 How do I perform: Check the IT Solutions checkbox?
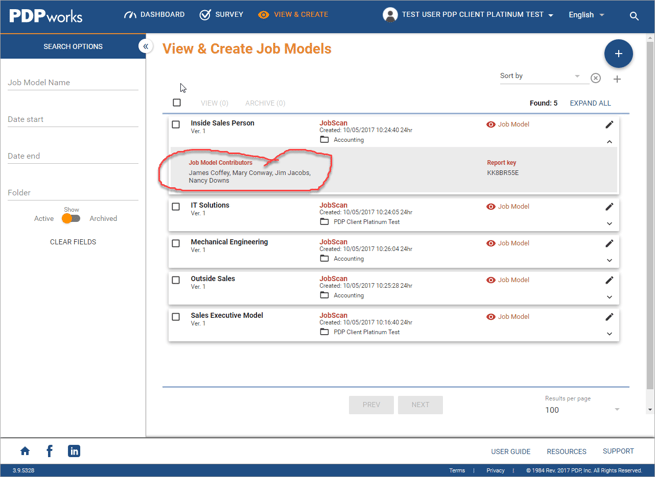click(x=176, y=206)
